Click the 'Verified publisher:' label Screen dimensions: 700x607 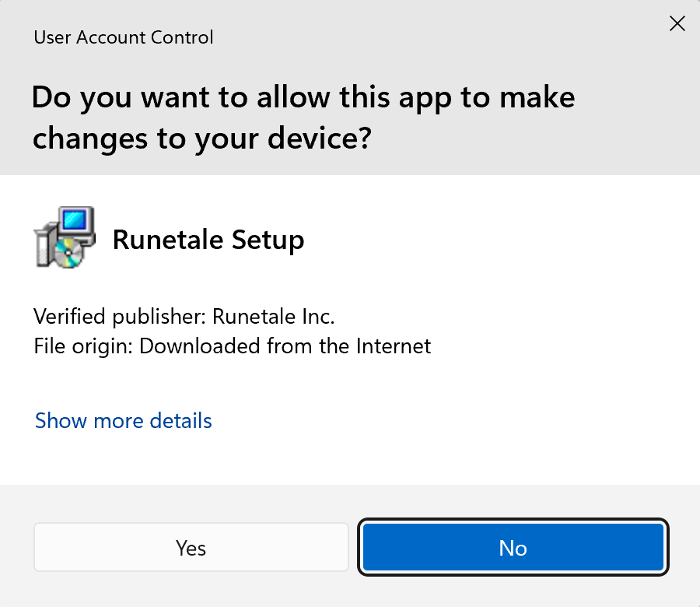tap(120, 316)
